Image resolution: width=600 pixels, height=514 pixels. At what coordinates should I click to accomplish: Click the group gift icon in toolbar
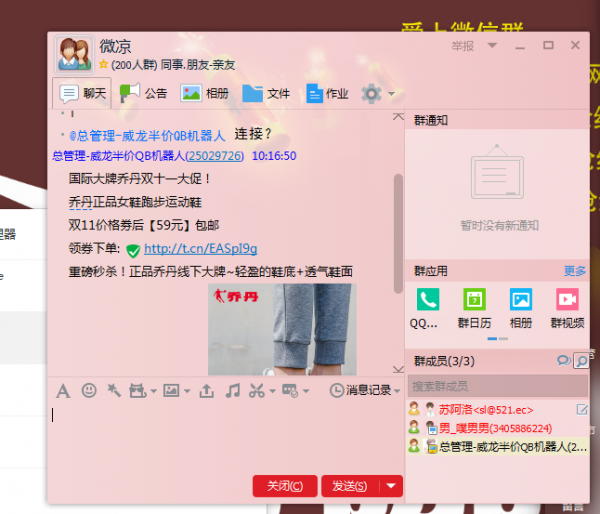(137, 391)
